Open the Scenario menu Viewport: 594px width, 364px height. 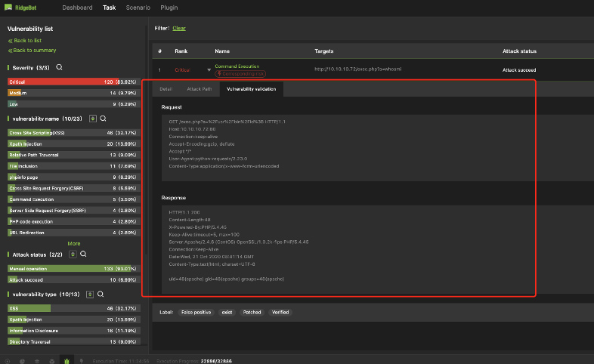pos(138,8)
